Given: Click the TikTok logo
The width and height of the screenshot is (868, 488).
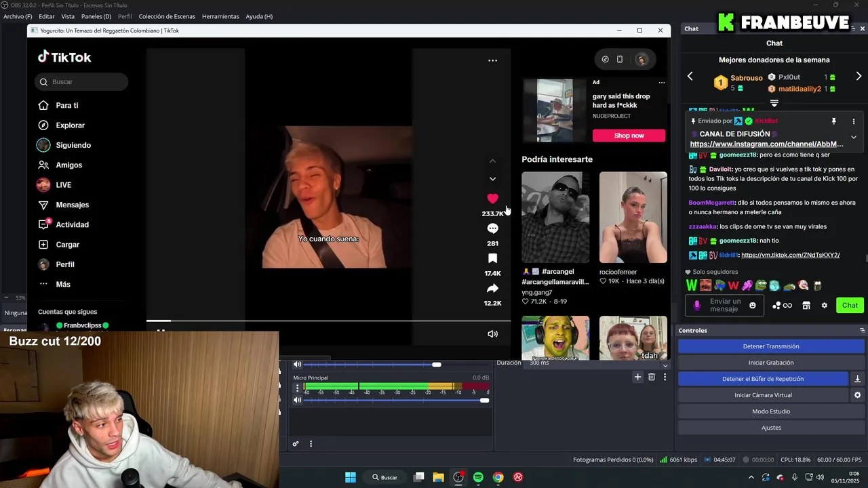Looking at the screenshot, I should point(64,58).
